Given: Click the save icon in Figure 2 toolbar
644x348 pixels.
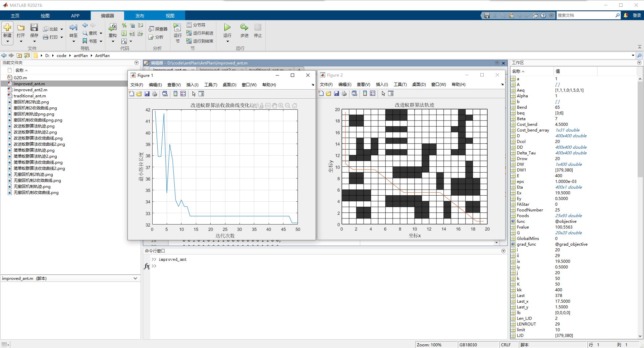Looking at the screenshot, I should (336, 94).
